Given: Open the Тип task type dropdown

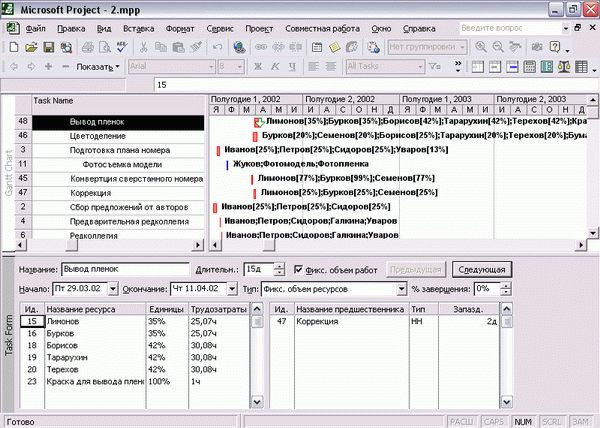Looking at the screenshot, I should click(x=401, y=289).
